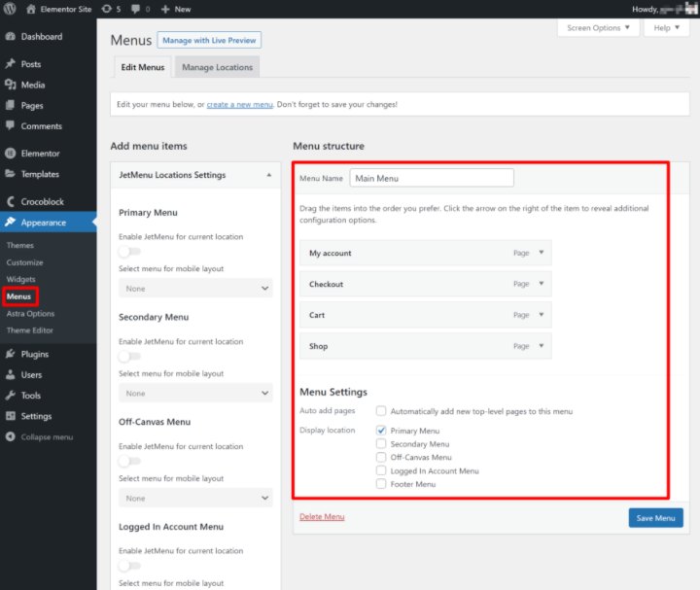Open Theme Editor submenu item
700x590 pixels.
pos(29,330)
